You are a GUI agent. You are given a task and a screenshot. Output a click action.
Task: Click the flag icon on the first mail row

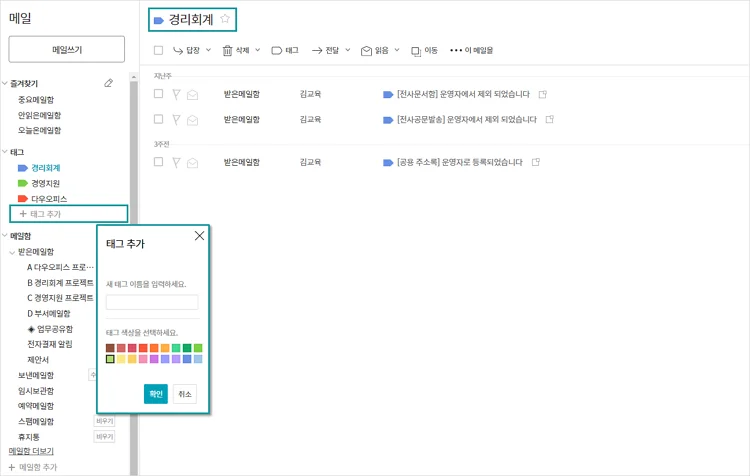[x=176, y=93]
